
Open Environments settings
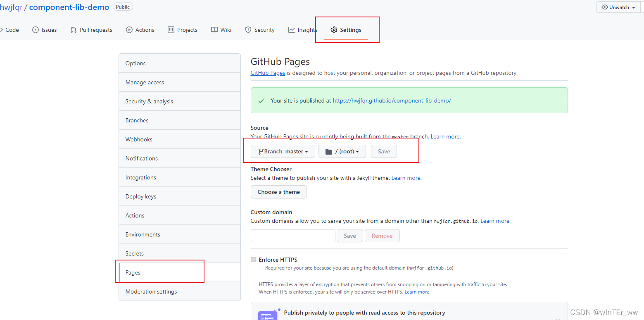coord(180,234)
